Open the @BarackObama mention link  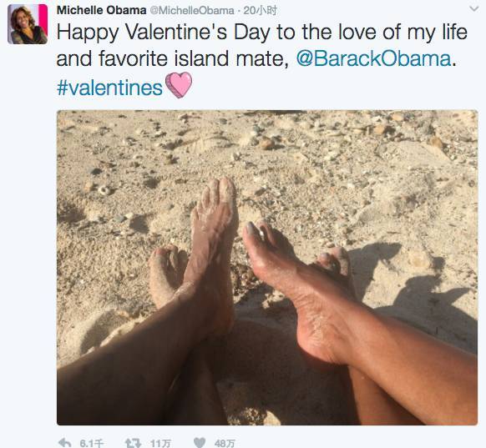click(x=373, y=58)
